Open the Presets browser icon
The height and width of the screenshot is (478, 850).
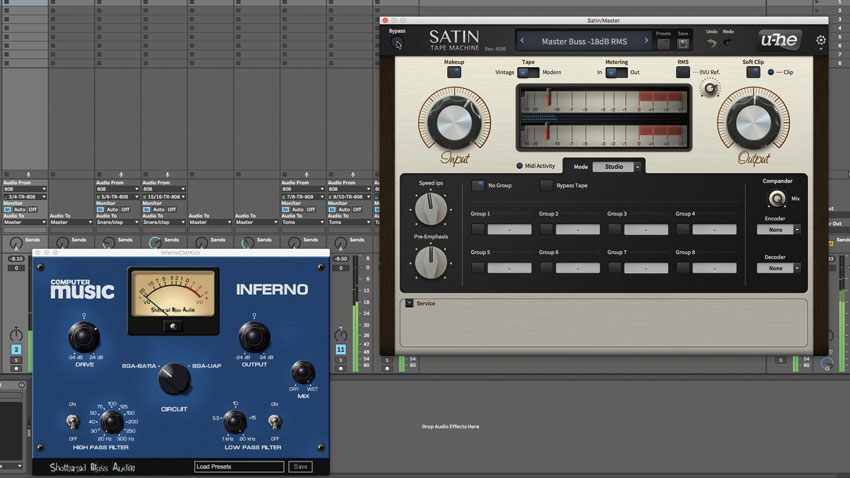[x=664, y=44]
